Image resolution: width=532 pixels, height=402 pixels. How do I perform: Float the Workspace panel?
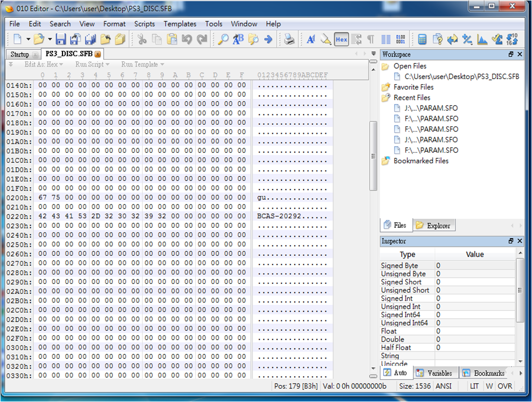point(511,54)
